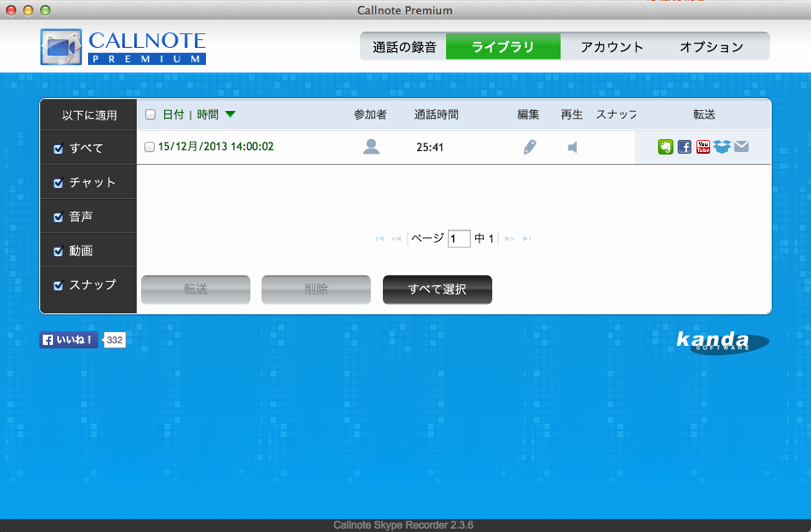Open the アカウント tab

click(611, 46)
